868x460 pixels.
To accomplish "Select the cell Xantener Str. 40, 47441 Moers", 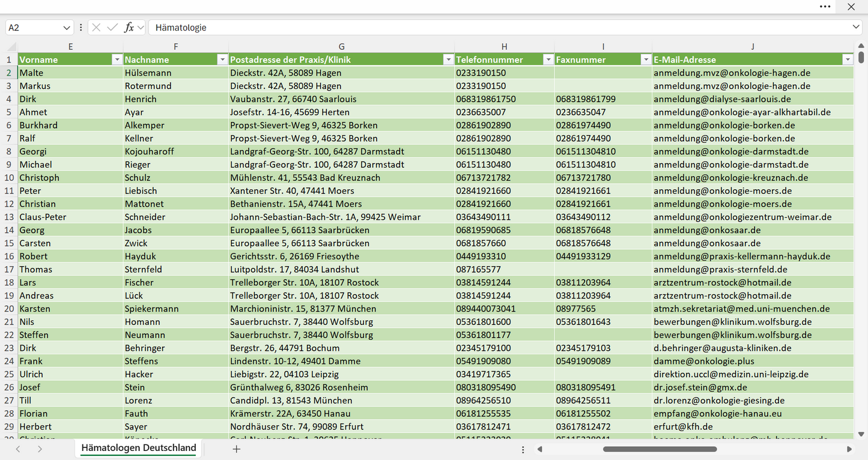I will click(x=342, y=191).
